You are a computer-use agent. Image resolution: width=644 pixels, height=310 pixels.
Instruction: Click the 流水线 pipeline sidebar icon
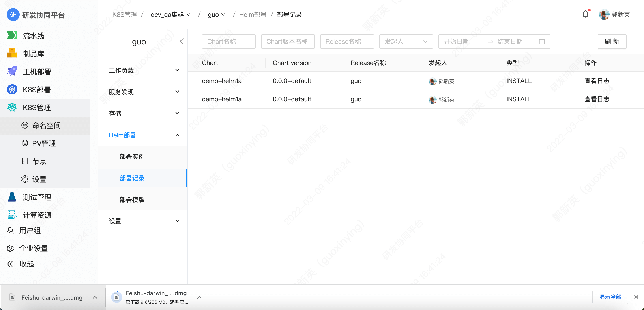click(12, 36)
